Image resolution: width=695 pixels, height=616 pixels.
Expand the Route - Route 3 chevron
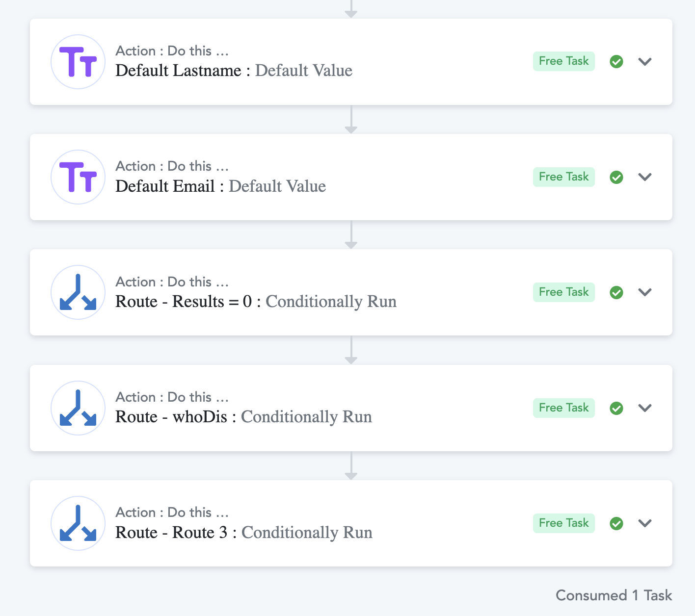645,523
